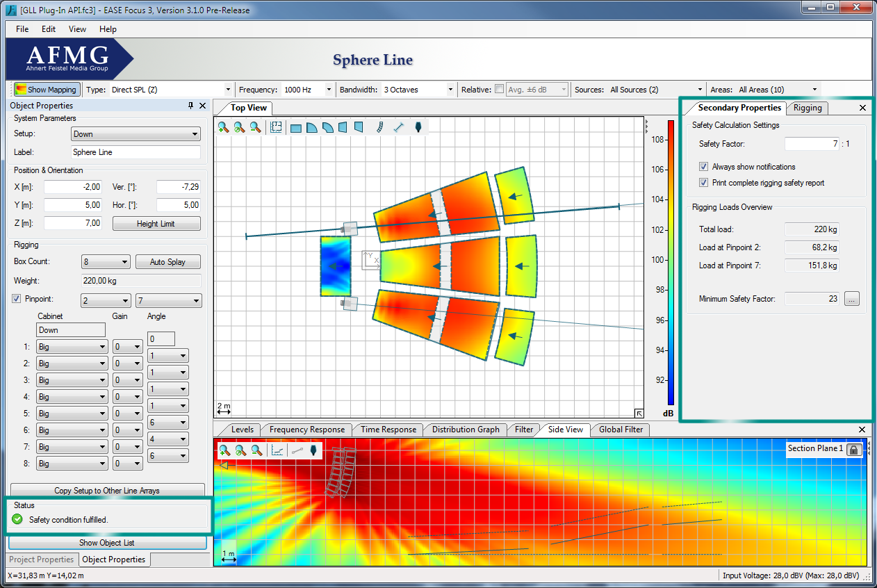This screenshot has width=877, height=588.
Task: Open the Box Count dropdown
Action: pyautogui.click(x=106, y=262)
